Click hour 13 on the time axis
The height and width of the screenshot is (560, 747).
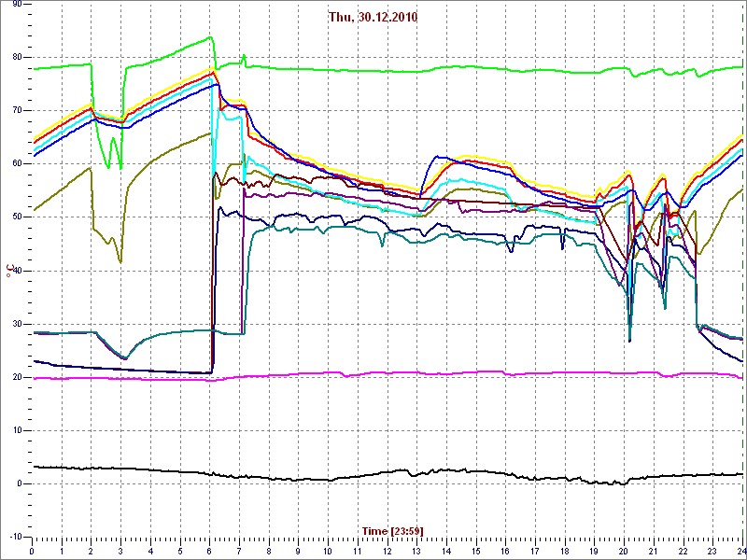click(416, 552)
